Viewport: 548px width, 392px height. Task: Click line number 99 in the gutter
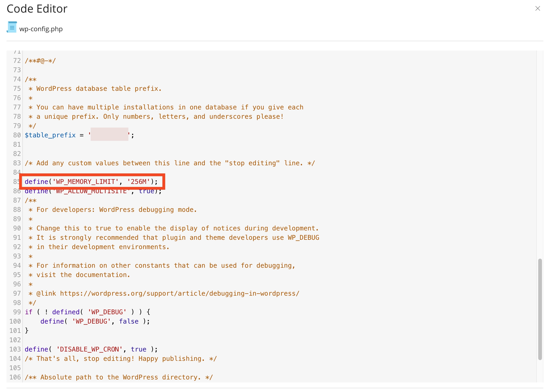point(17,312)
